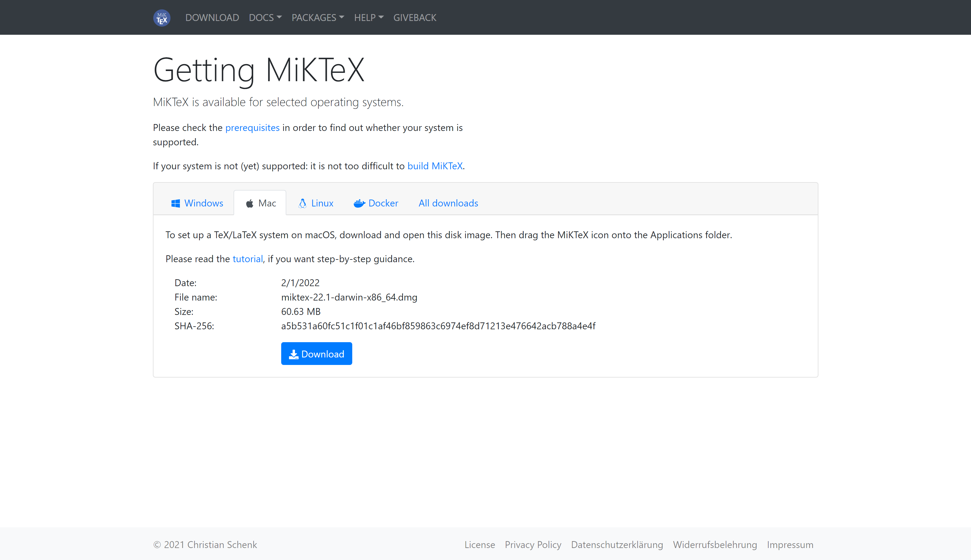
Task: Expand the PACKAGES dropdown menu
Action: click(x=318, y=18)
